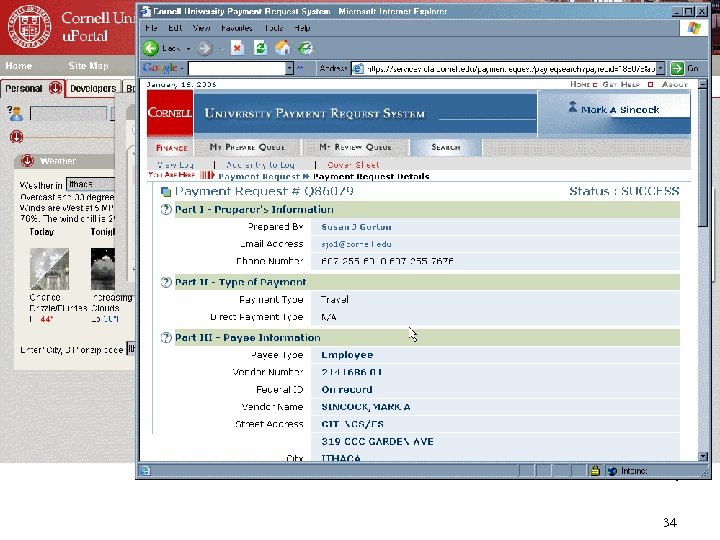The width and height of the screenshot is (720, 540).
Task: Click inside the Google search field
Action: [236, 68]
